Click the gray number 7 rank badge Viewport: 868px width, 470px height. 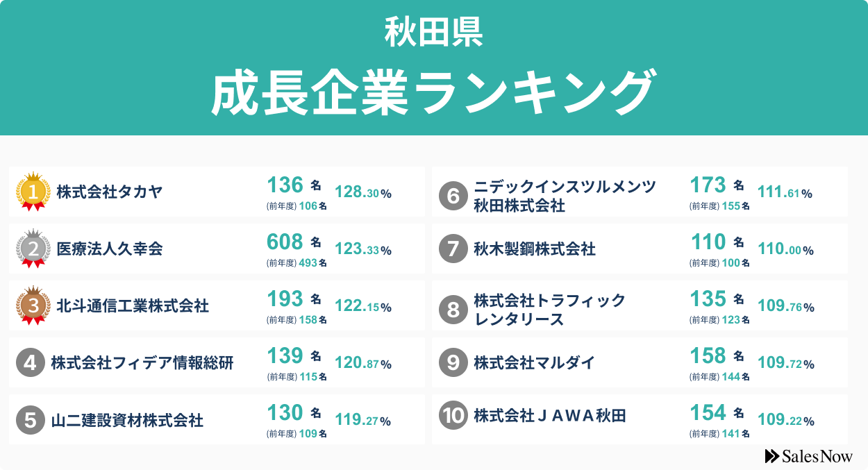point(453,249)
